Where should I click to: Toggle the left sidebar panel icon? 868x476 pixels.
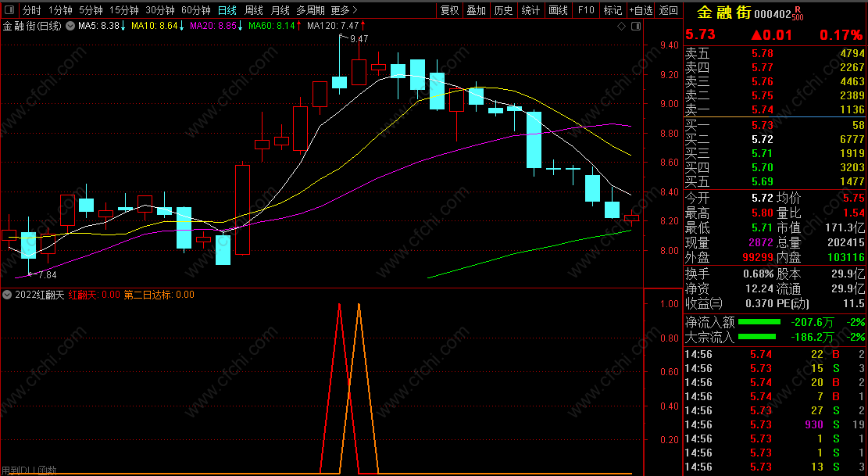[x=10, y=10]
